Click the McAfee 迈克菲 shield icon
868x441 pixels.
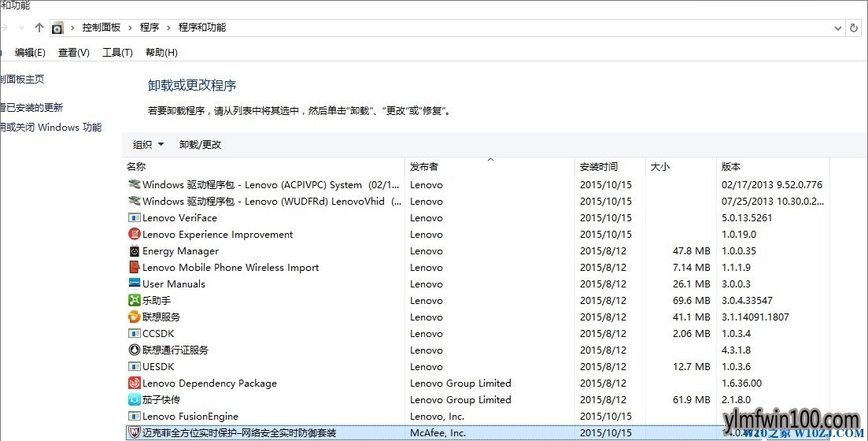click(134, 432)
